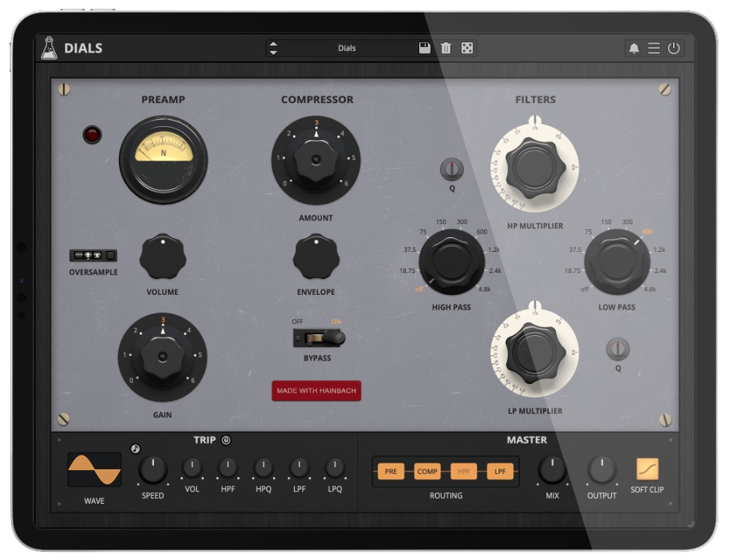Click the high pass 'off' position label
This screenshot has width=730, height=560.
[x=419, y=289]
